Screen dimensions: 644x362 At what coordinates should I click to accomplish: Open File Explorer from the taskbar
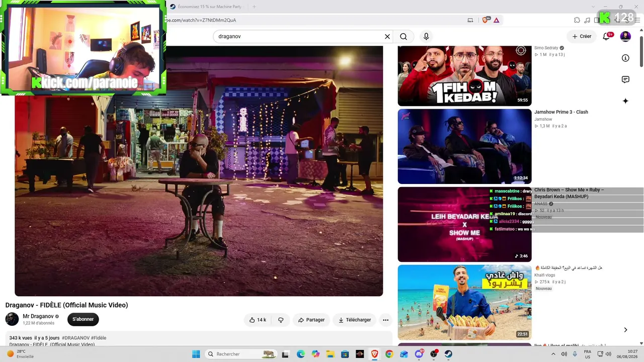click(x=330, y=354)
